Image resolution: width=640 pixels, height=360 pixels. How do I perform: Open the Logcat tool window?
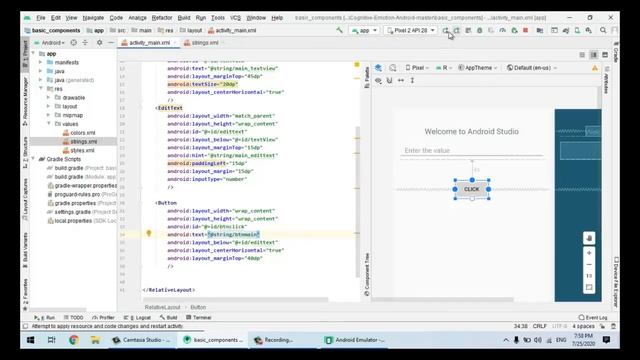(137, 317)
